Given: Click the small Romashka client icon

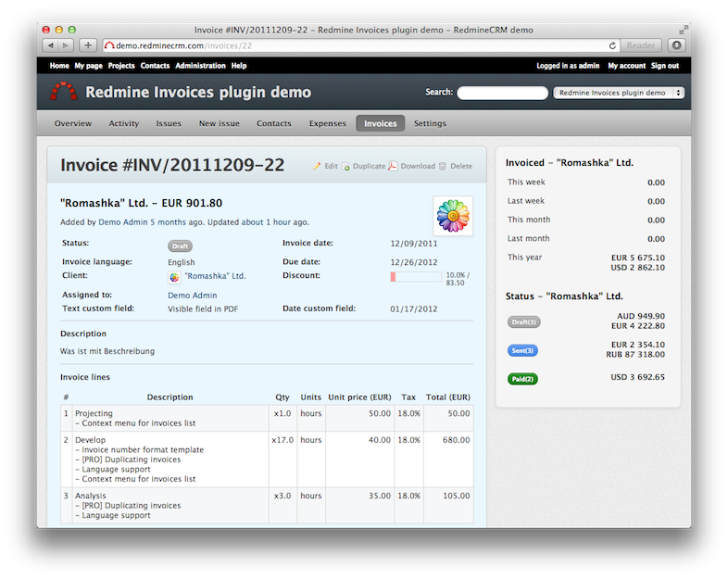Looking at the screenshot, I should pyautogui.click(x=174, y=276).
